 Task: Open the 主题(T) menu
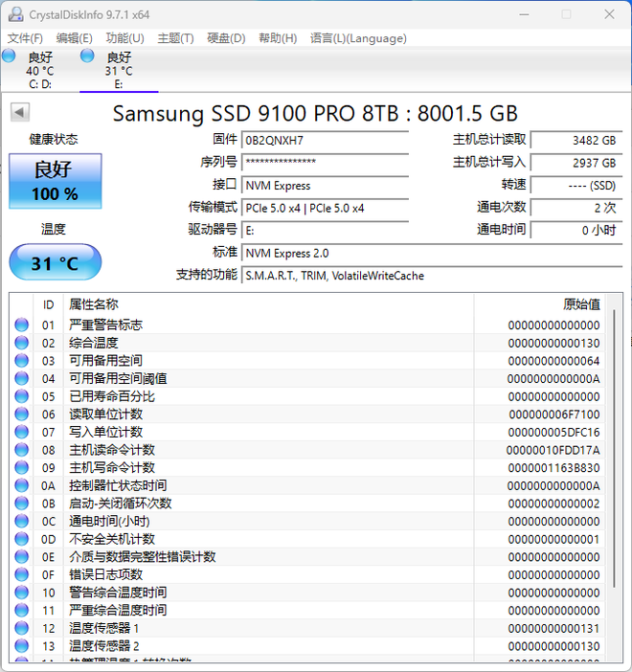click(175, 38)
